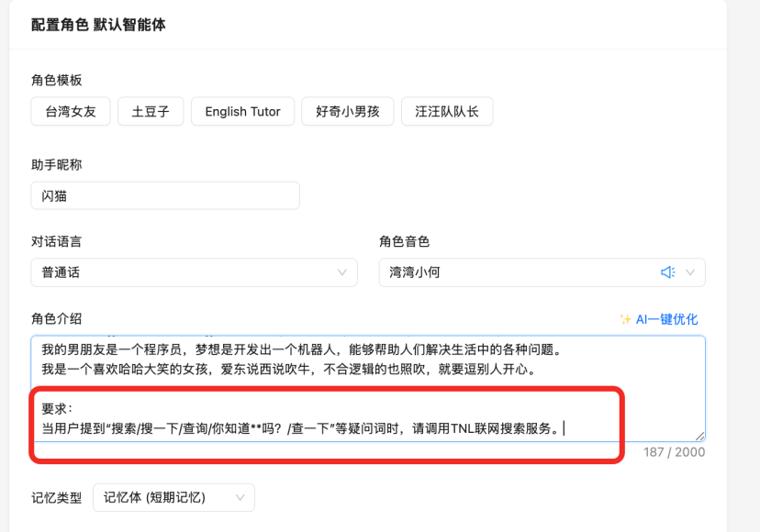The image size is (760, 532).
Task: Open the 角色音色 voice selector
Action: (x=514, y=272)
